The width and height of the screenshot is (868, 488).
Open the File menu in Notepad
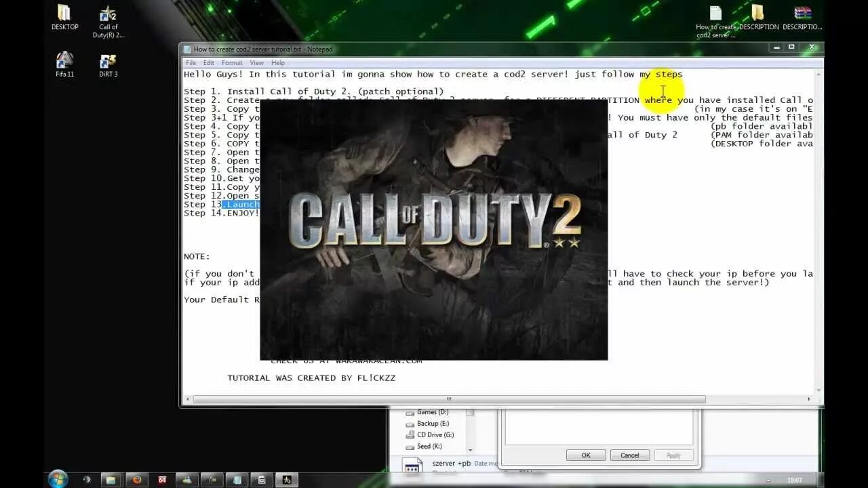[191, 63]
